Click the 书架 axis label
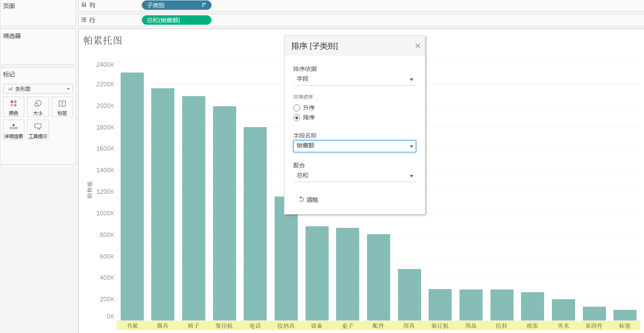The height and width of the screenshot is (333, 644). click(x=132, y=326)
